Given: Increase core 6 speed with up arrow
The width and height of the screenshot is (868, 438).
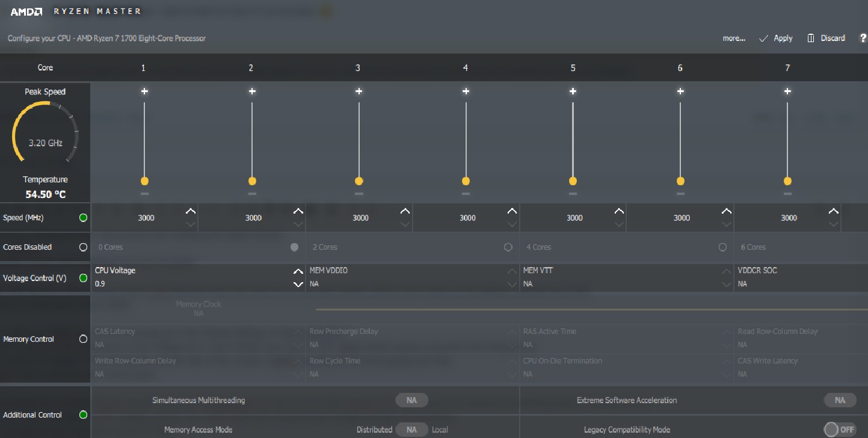Looking at the screenshot, I should click(x=726, y=211).
